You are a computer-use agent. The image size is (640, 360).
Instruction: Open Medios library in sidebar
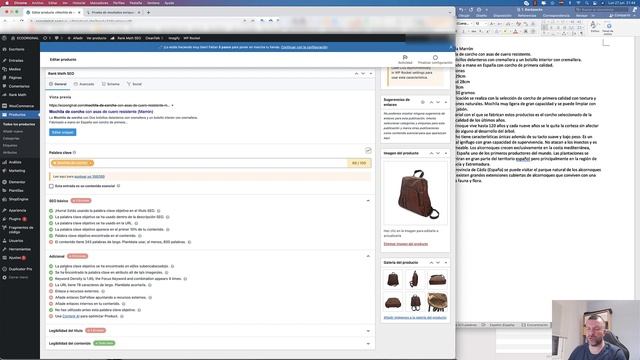tap(15, 69)
